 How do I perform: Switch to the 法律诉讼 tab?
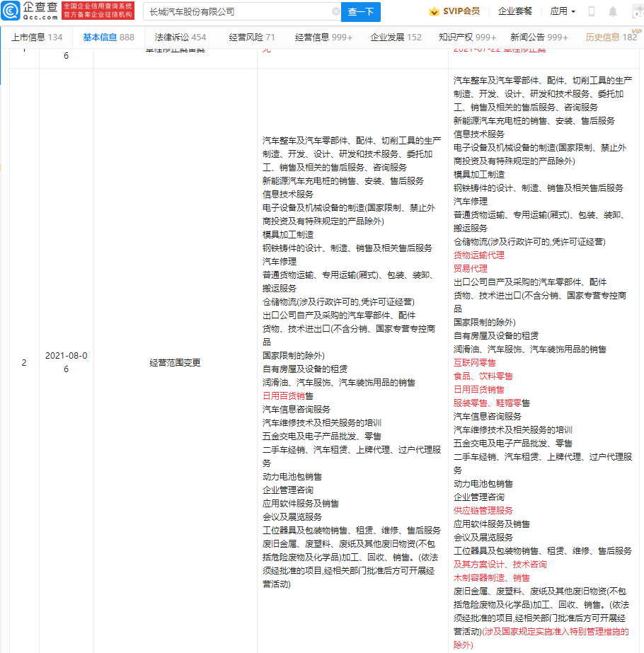(180, 37)
